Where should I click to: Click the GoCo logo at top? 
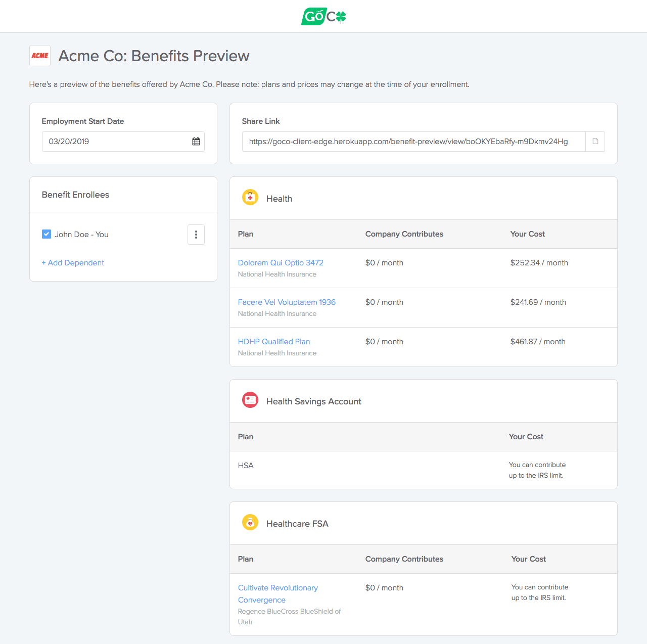pyautogui.click(x=323, y=16)
